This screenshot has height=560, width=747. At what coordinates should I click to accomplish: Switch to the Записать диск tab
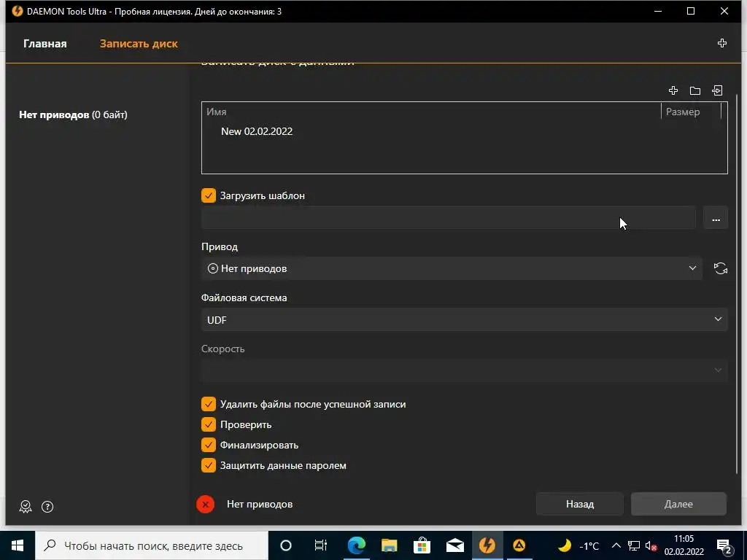point(139,43)
